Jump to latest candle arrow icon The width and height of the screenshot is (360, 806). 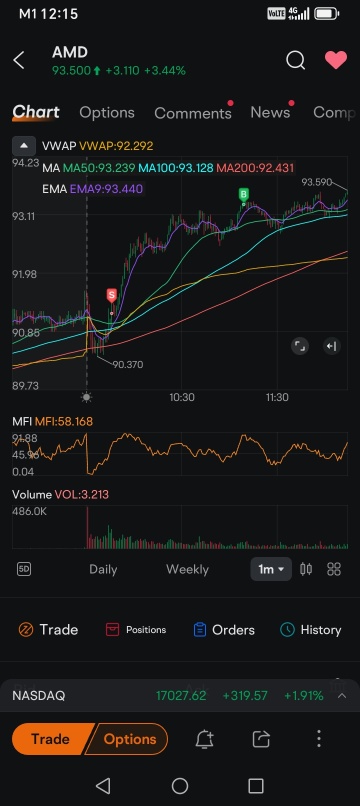pos(332,346)
